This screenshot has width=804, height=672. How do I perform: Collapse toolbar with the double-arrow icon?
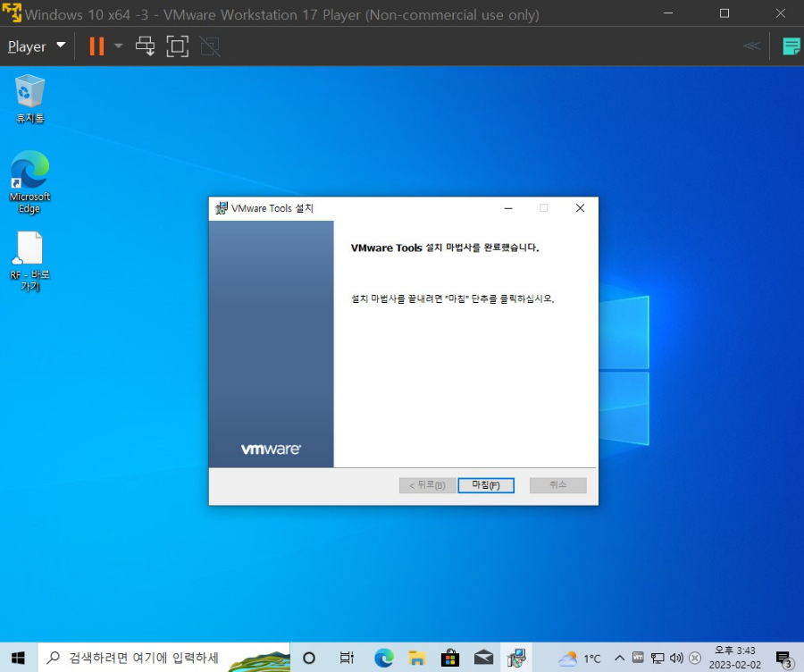pyautogui.click(x=751, y=46)
